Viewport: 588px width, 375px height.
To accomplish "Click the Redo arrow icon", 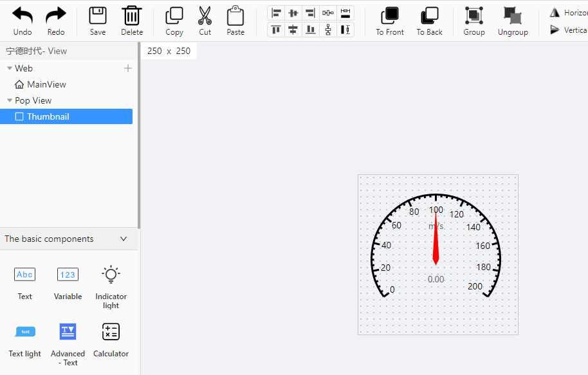I will [x=56, y=15].
